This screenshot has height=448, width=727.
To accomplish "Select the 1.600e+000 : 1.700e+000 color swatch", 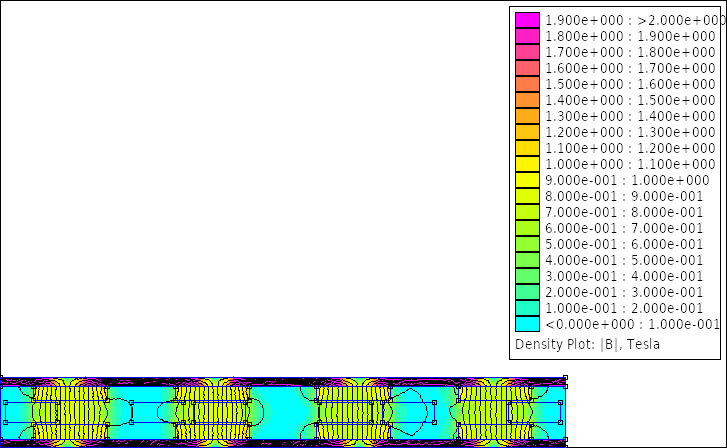I will click(527, 68).
